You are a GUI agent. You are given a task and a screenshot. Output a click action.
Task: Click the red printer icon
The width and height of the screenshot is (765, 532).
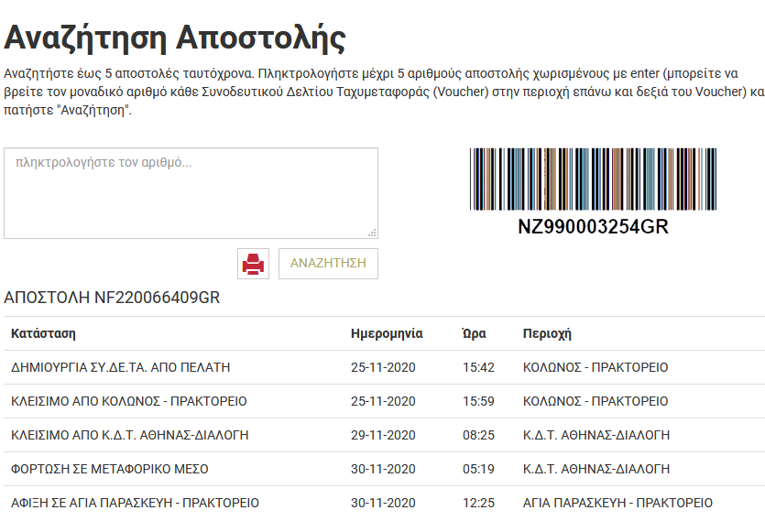point(253,264)
